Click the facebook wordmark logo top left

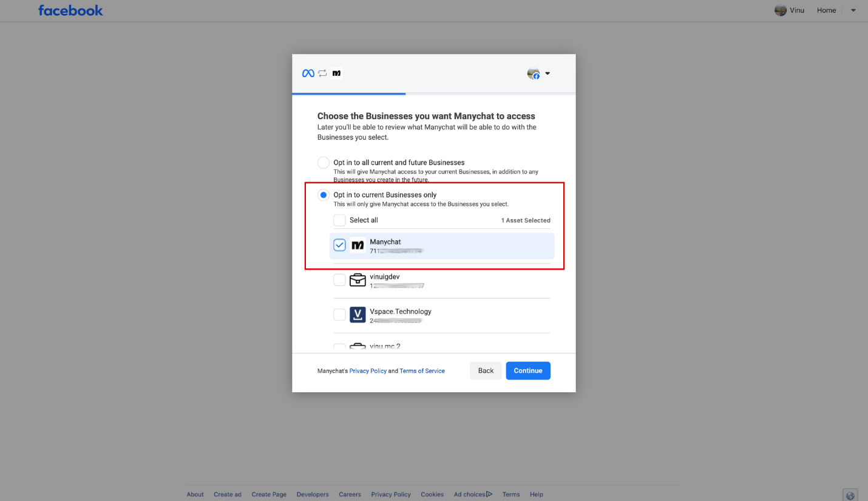pos(70,10)
